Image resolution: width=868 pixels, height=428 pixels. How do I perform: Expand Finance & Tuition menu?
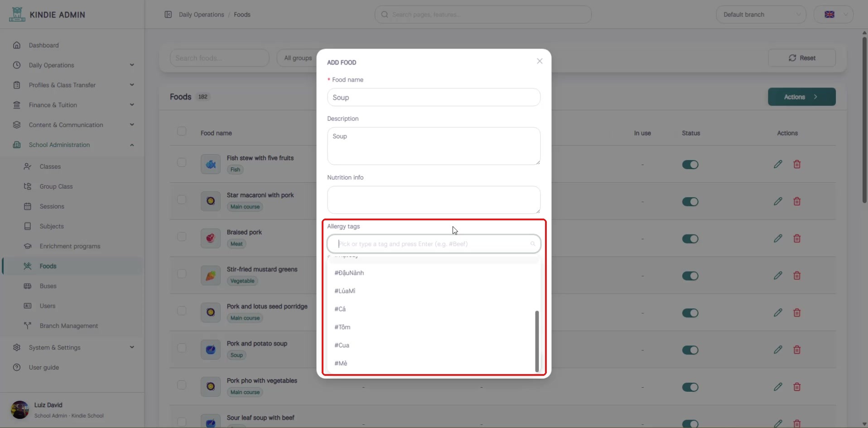[72, 105]
